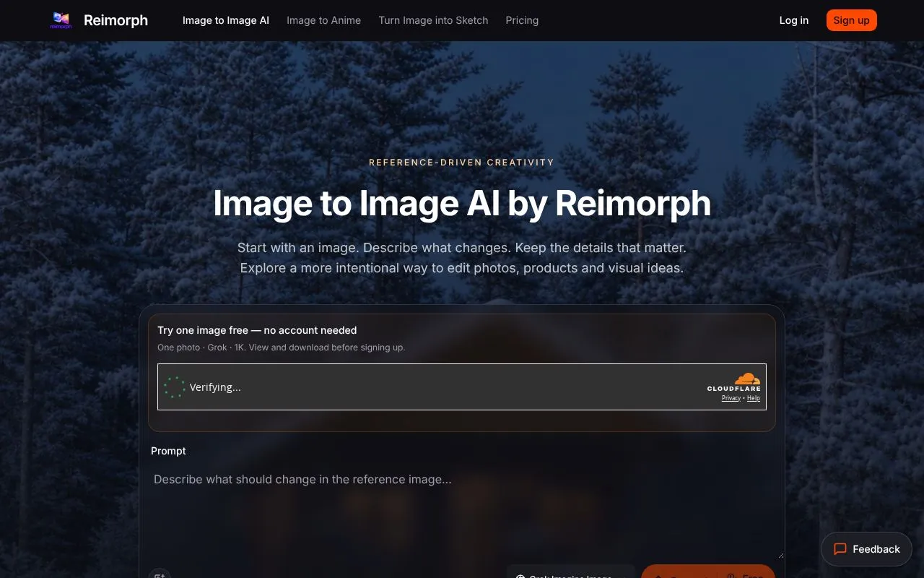The width and height of the screenshot is (924, 578).
Task: Click the 'Prompt' field label
Action: pos(168,451)
